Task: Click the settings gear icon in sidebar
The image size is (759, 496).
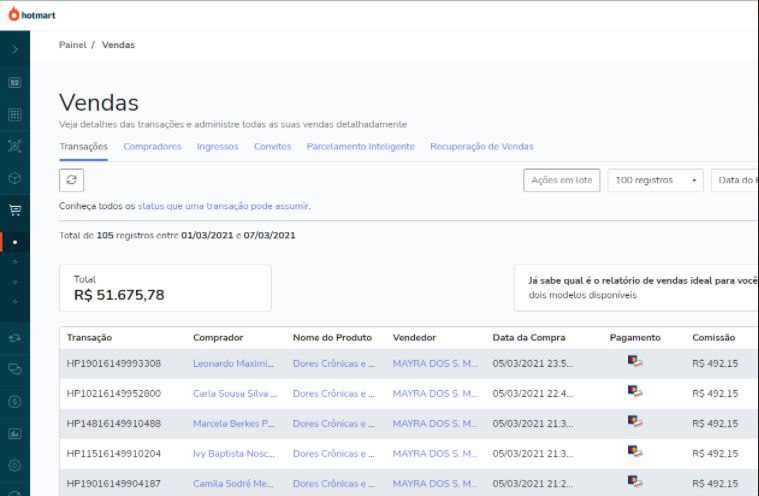Action: coord(14,465)
